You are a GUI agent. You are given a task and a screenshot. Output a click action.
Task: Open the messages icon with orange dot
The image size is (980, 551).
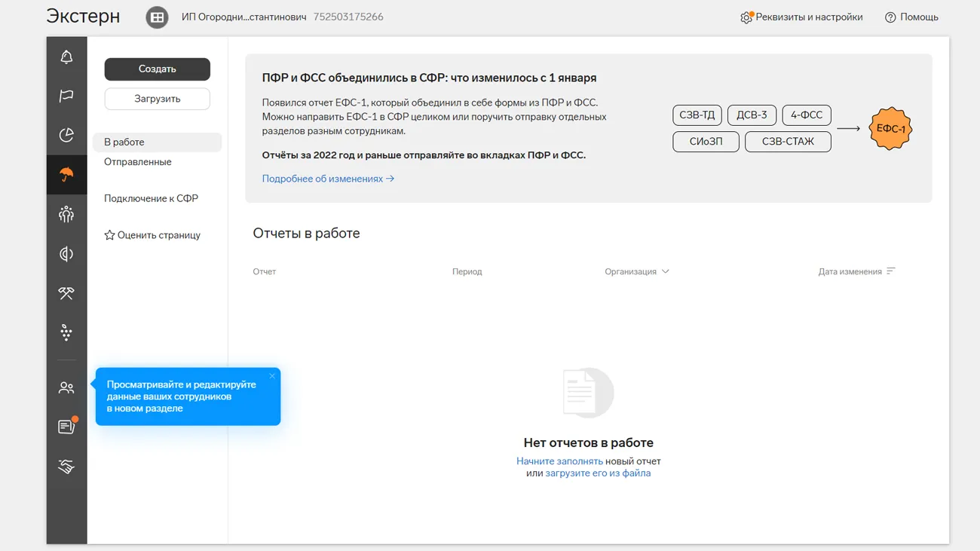66,427
